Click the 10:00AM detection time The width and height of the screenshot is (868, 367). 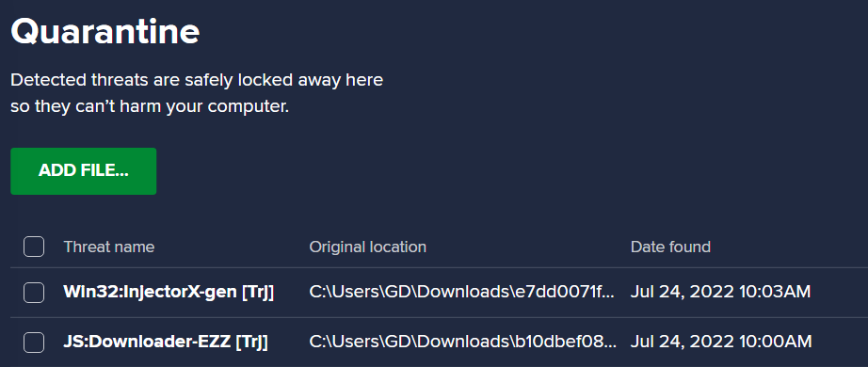(776, 342)
